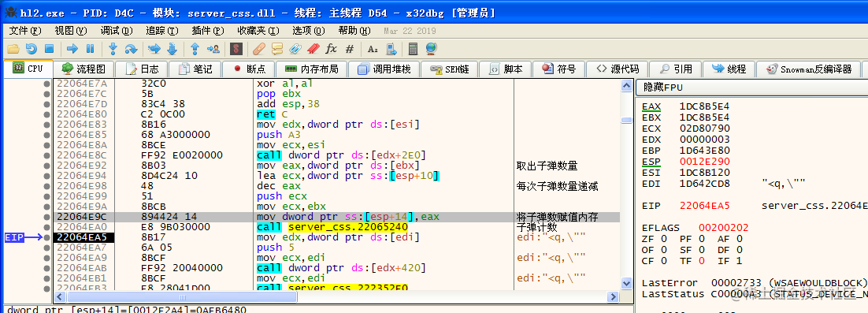Open the 插件(P) menu
The width and height of the screenshot is (868, 313).
[x=208, y=31]
